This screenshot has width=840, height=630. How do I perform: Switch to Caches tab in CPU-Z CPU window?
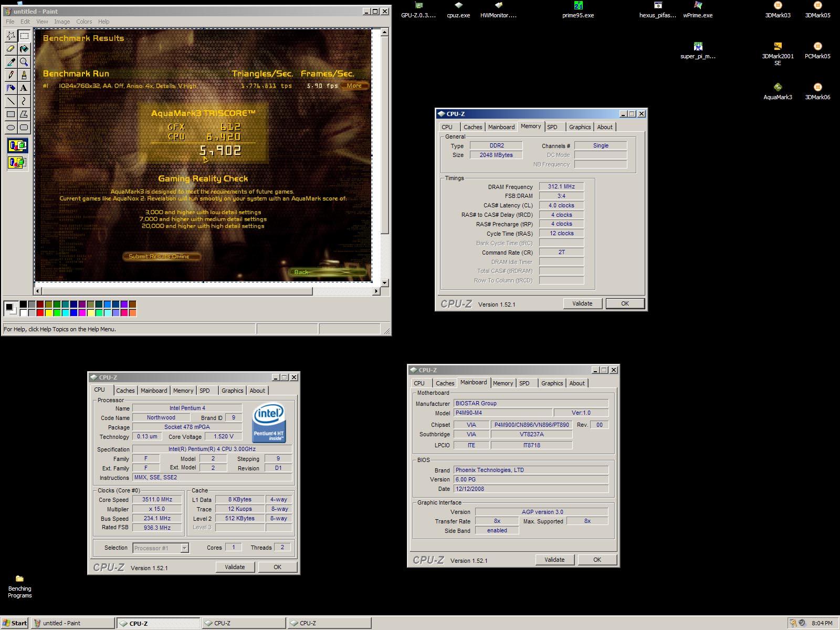pyautogui.click(x=125, y=391)
